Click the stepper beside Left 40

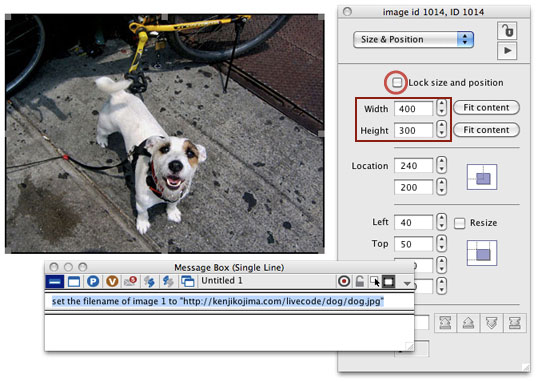point(441,222)
